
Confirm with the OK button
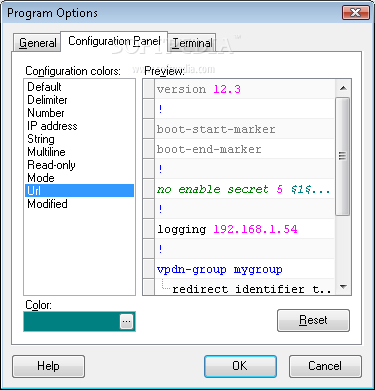pyautogui.click(x=240, y=366)
